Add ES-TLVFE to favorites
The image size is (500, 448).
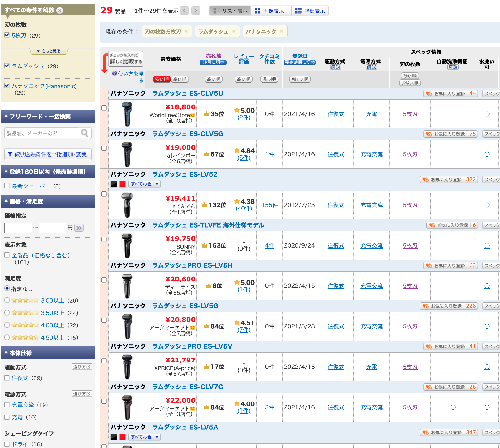click(x=452, y=225)
